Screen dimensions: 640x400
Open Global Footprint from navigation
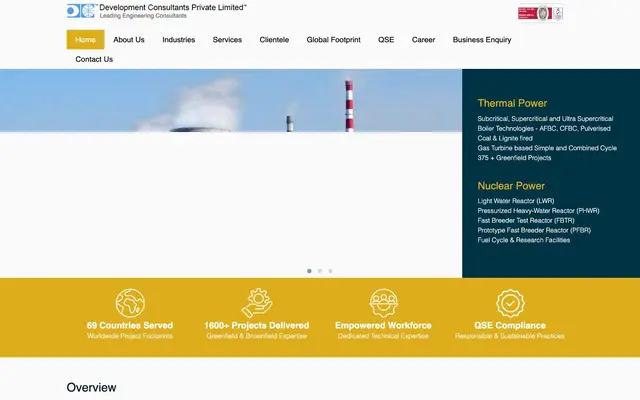(x=333, y=40)
